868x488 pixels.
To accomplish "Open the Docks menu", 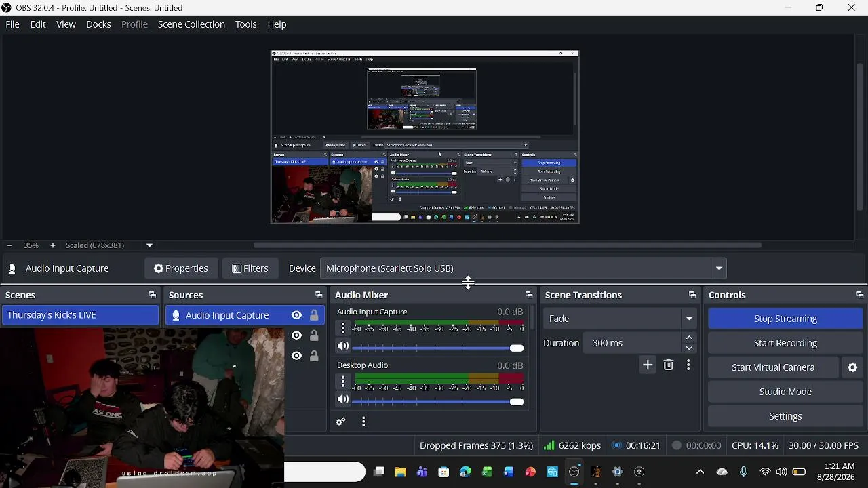I will 98,24.
